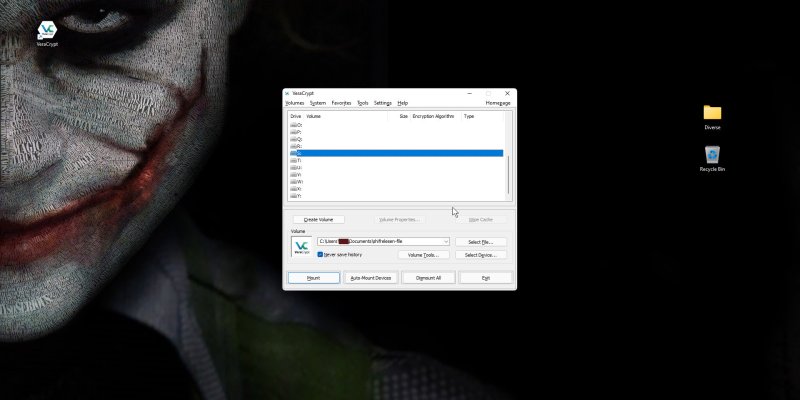Open the Recycle Bin

(712, 155)
